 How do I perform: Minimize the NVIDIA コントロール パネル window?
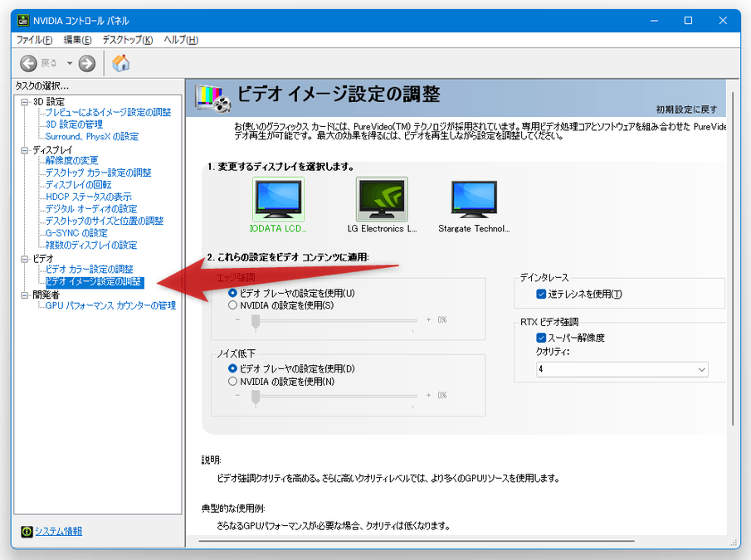[654, 21]
